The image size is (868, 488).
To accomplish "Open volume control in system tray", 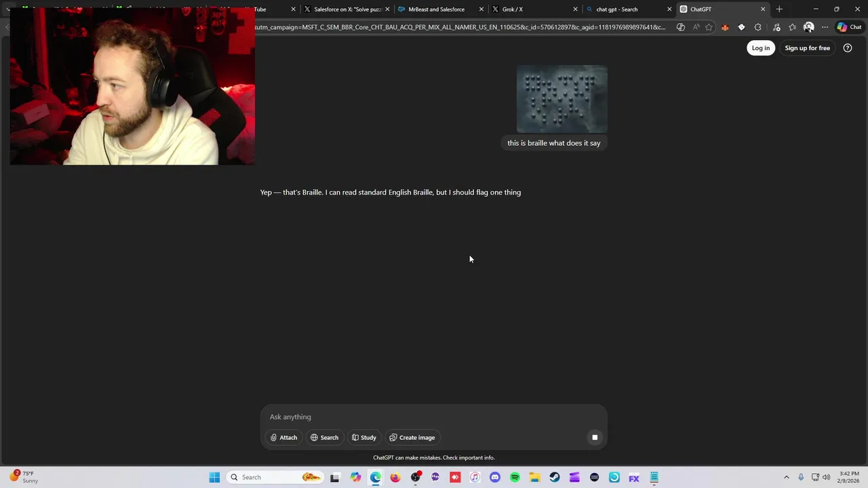I will pyautogui.click(x=827, y=477).
